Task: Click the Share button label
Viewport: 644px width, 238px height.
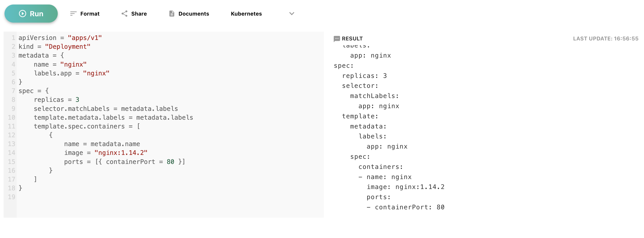Action: tap(139, 14)
